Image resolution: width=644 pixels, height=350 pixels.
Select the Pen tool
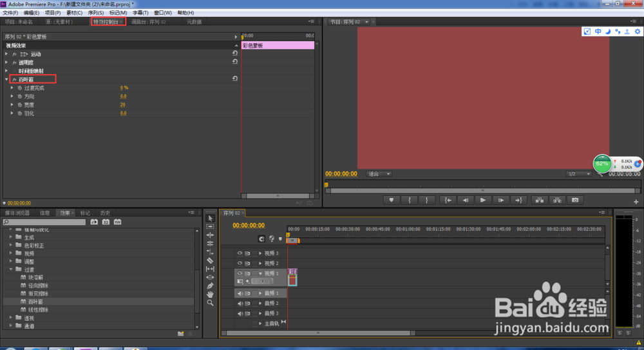(211, 286)
